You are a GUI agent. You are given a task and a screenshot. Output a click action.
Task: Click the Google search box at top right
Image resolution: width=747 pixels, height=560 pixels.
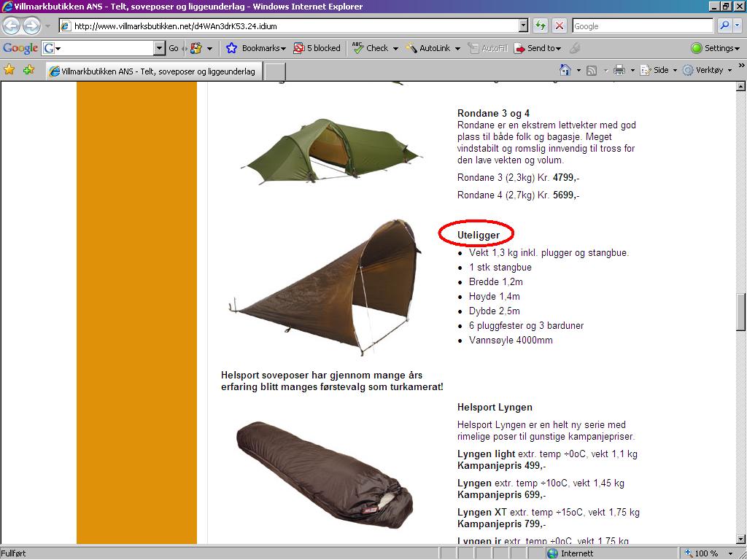click(x=643, y=26)
